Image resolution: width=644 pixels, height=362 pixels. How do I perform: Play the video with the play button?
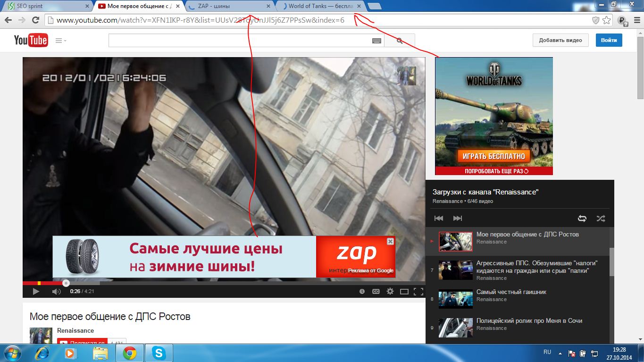(x=36, y=292)
